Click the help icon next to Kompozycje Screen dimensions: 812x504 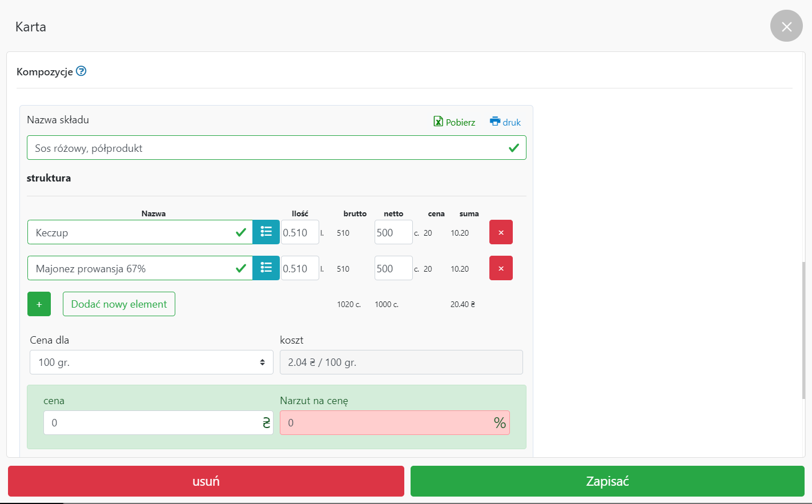click(x=81, y=71)
